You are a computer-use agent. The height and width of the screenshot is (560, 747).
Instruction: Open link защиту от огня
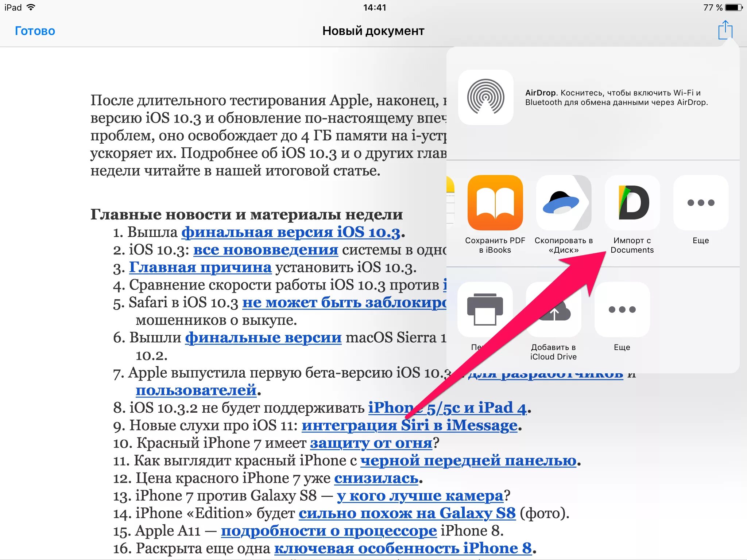pyautogui.click(x=371, y=443)
